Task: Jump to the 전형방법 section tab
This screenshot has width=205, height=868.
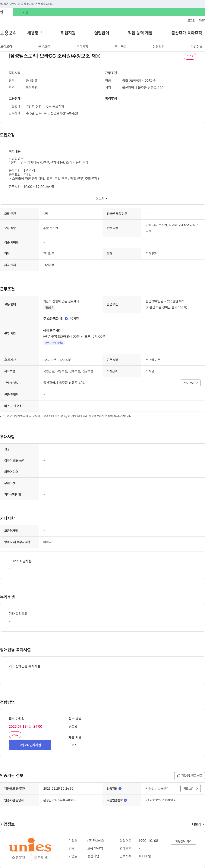Action: [158, 47]
